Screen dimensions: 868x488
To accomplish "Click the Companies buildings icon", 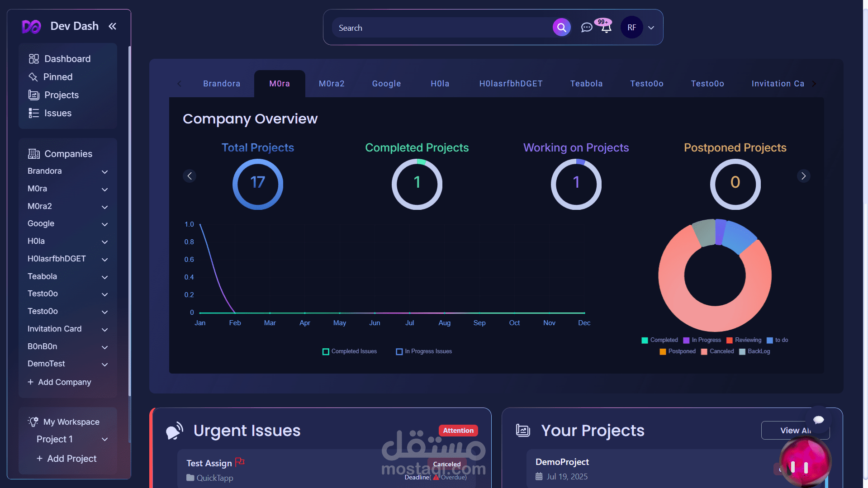I will pos(34,153).
